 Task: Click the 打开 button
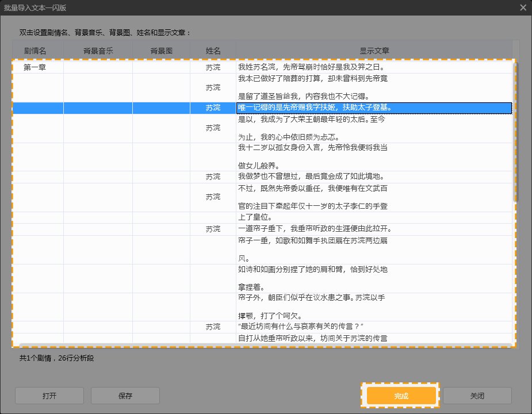(49, 396)
